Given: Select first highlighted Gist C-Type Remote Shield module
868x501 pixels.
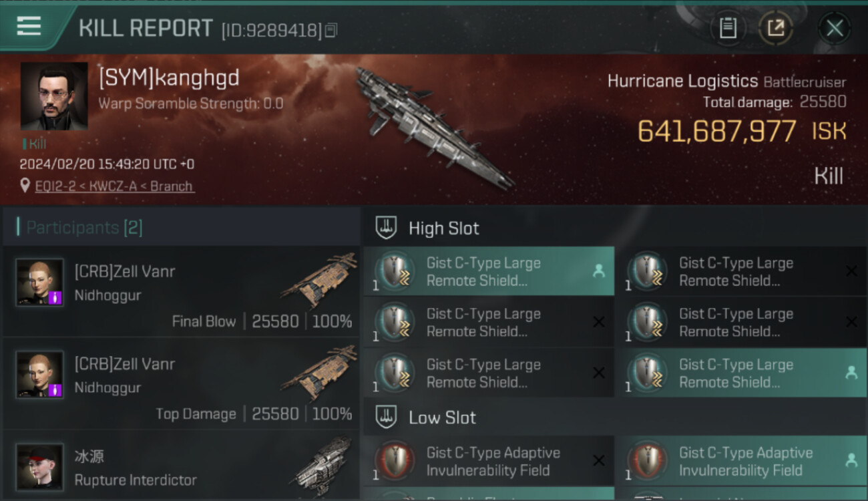Looking at the screenshot, I should (x=489, y=271).
